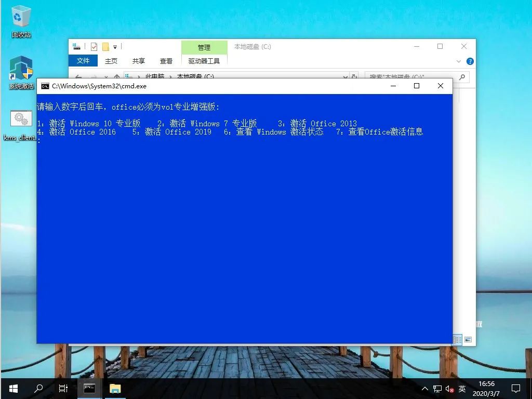Click the search magnifier icon in Explorer
Screen dimensions: 532x399
(x=462, y=77)
